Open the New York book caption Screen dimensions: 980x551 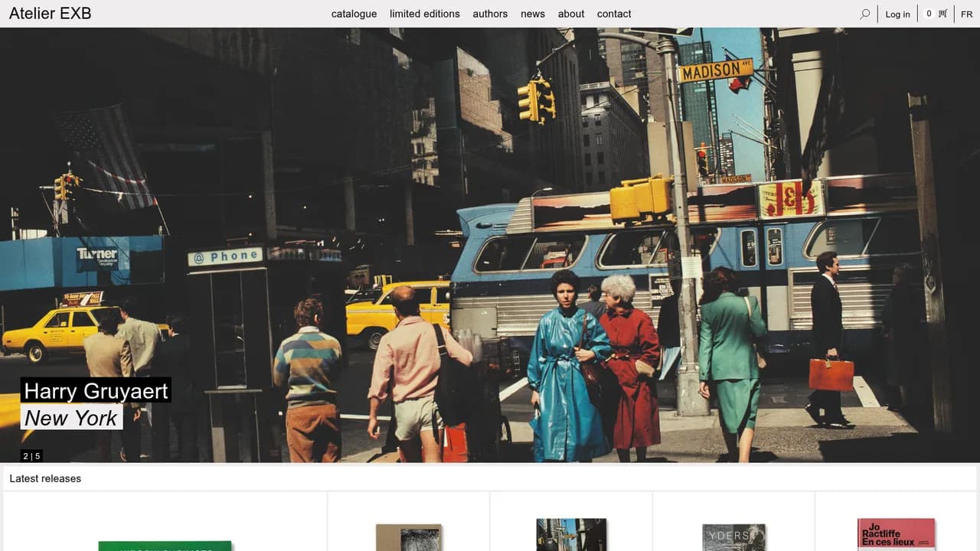pos(71,417)
